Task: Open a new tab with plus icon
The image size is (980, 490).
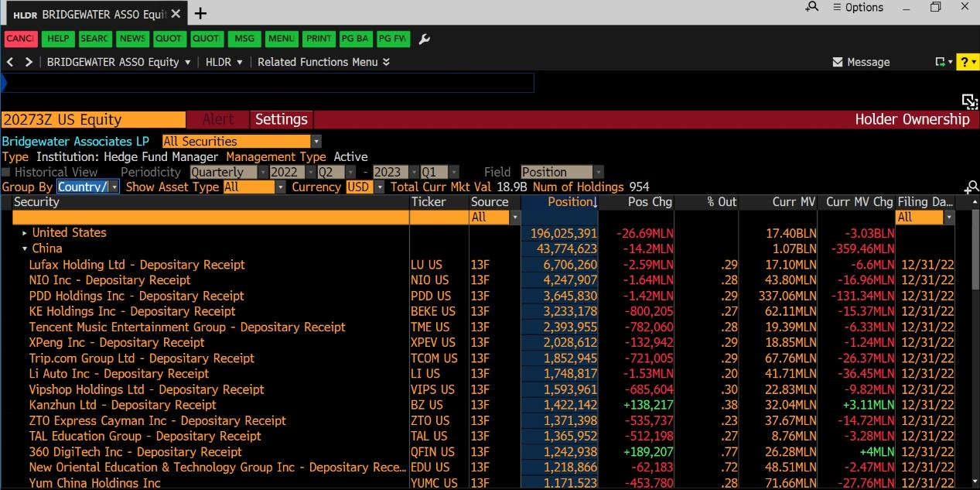Action: [x=200, y=13]
